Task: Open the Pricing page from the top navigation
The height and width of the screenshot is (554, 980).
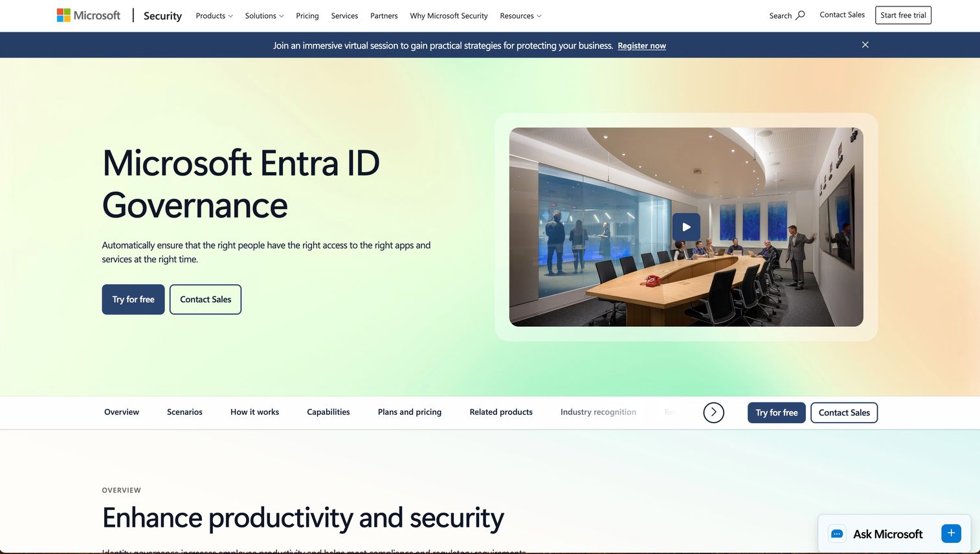Action: coord(307,16)
